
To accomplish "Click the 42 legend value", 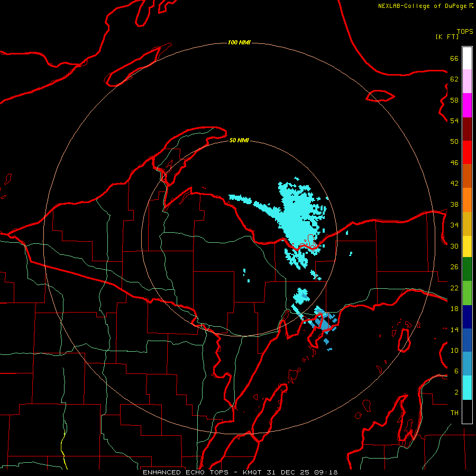I will 454,184.
